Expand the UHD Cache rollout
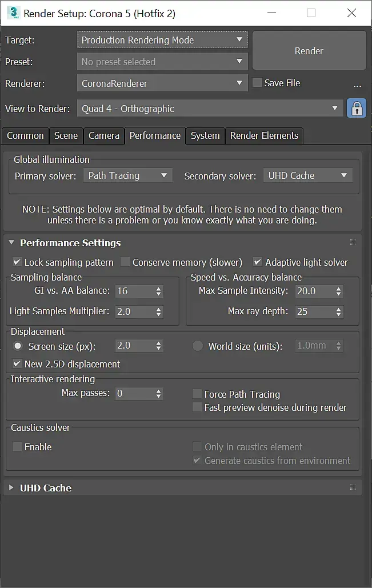Viewport: 372px width, 588px height. tap(11, 488)
